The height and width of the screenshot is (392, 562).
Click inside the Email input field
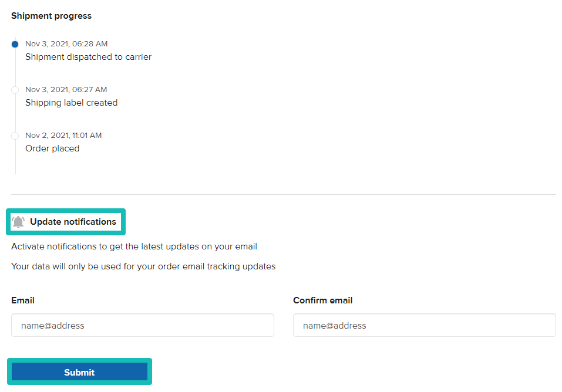[x=142, y=325]
